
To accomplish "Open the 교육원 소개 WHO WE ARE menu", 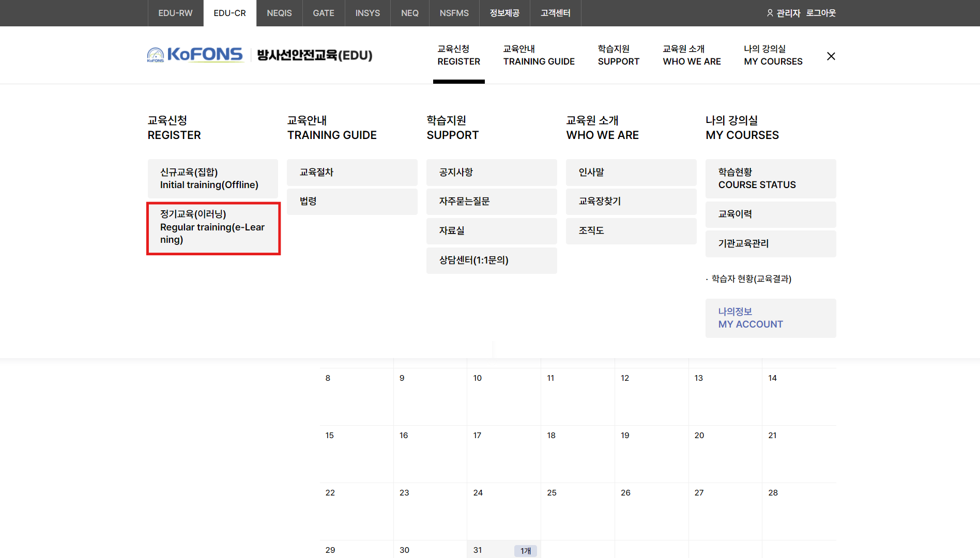I will pyautogui.click(x=692, y=55).
